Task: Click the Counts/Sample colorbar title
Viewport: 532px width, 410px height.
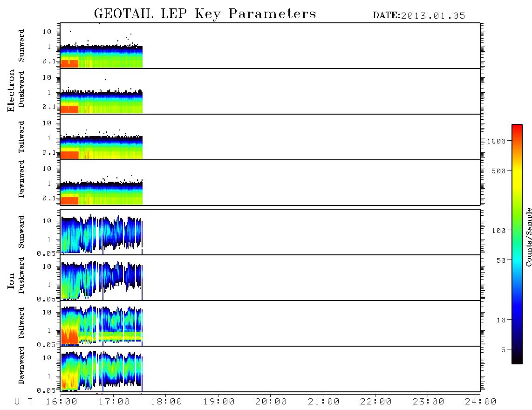Action: click(x=529, y=237)
